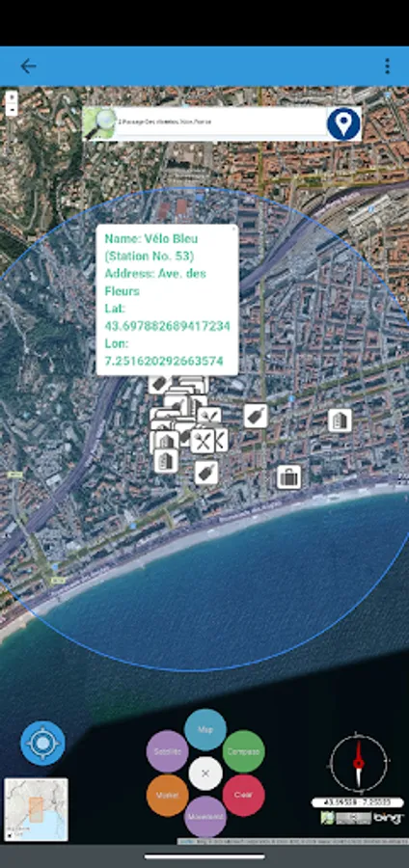Open the mini overview map thumbnail

(x=36, y=809)
